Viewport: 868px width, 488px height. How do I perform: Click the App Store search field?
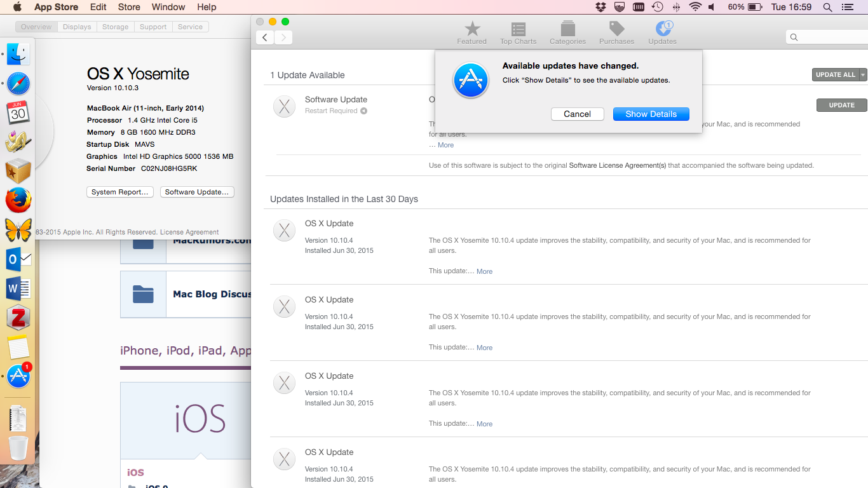click(827, 37)
